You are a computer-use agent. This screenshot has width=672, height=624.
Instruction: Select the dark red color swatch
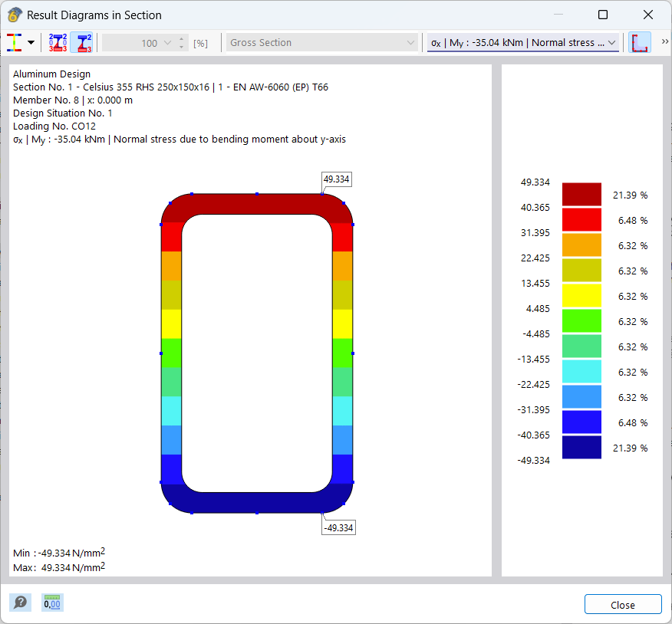pos(581,195)
